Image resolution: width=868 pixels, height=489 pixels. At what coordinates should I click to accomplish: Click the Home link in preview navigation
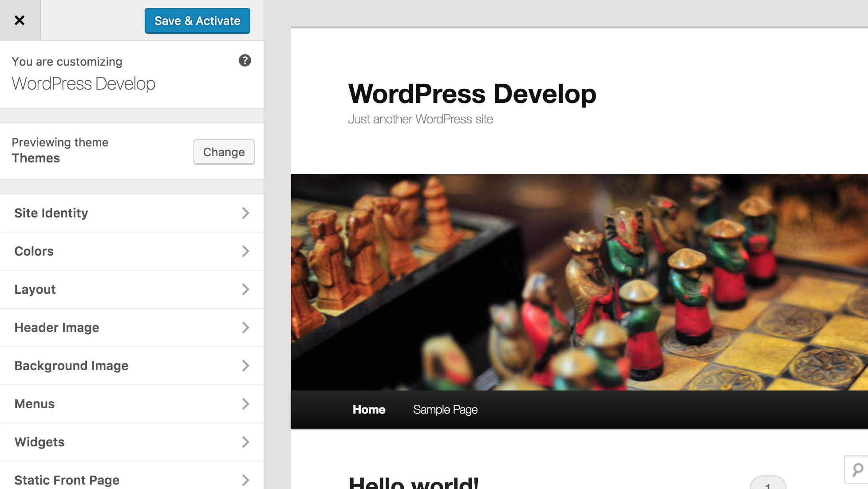[369, 410]
